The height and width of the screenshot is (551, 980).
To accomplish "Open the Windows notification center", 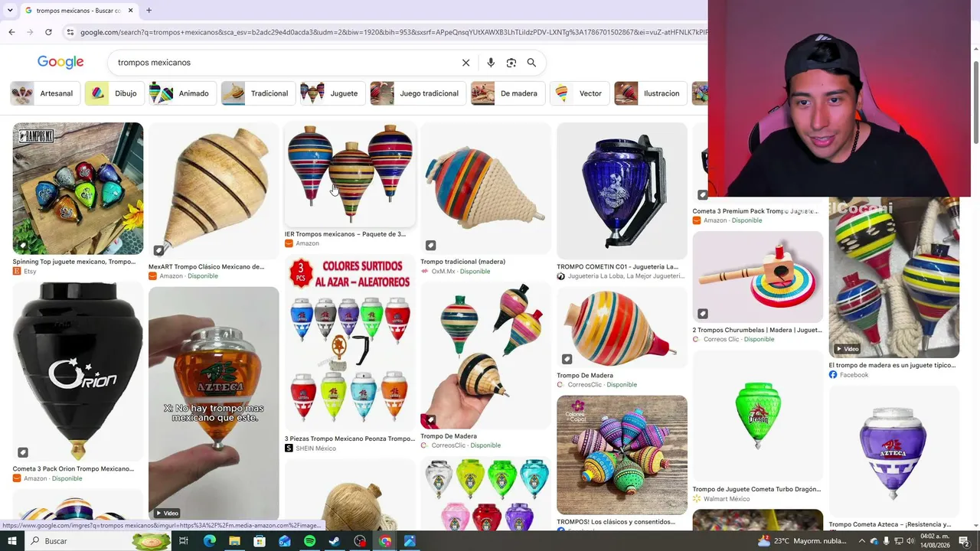I will (x=964, y=541).
